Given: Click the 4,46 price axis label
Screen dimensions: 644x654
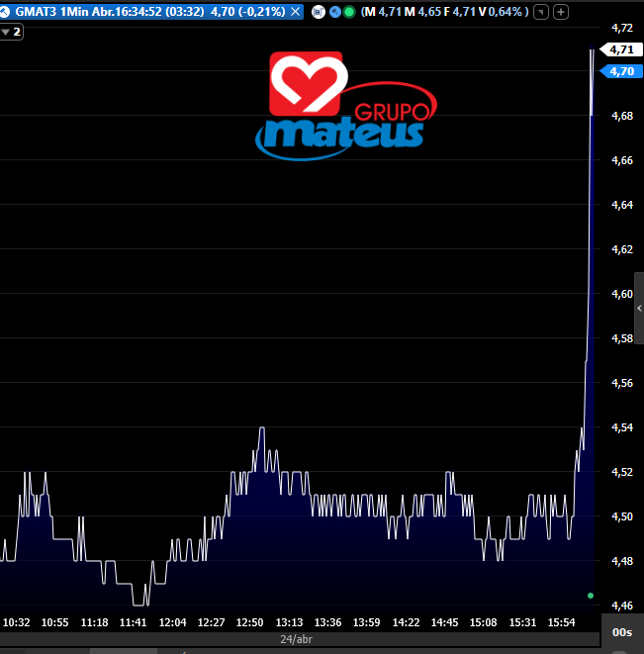Looking at the screenshot, I should click(x=622, y=606).
